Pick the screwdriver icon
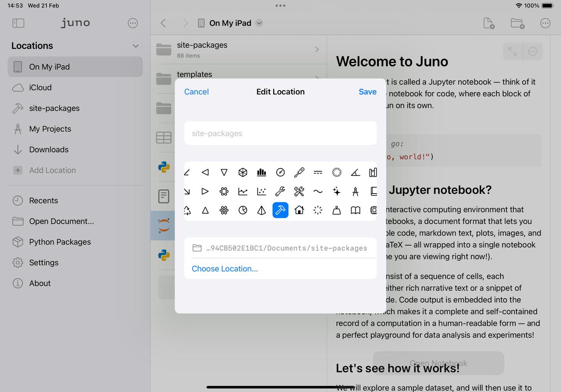Viewport: 561px width, 392px height. (x=299, y=172)
